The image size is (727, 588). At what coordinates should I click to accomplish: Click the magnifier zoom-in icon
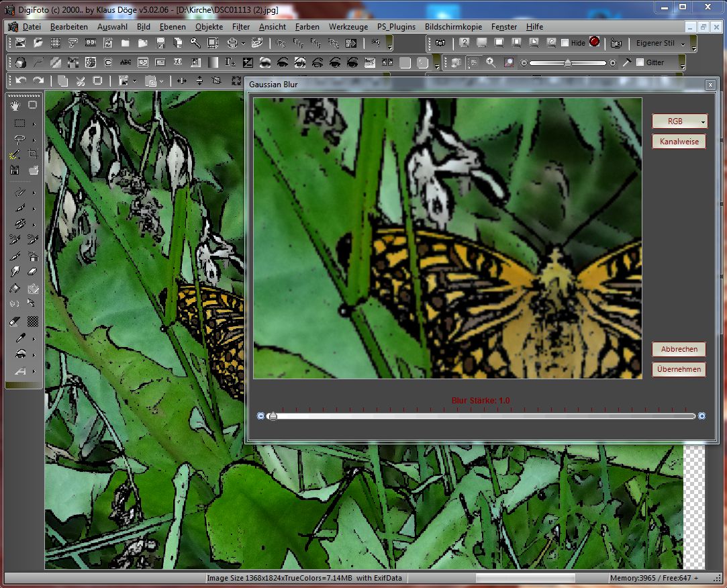click(x=491, y=62)
